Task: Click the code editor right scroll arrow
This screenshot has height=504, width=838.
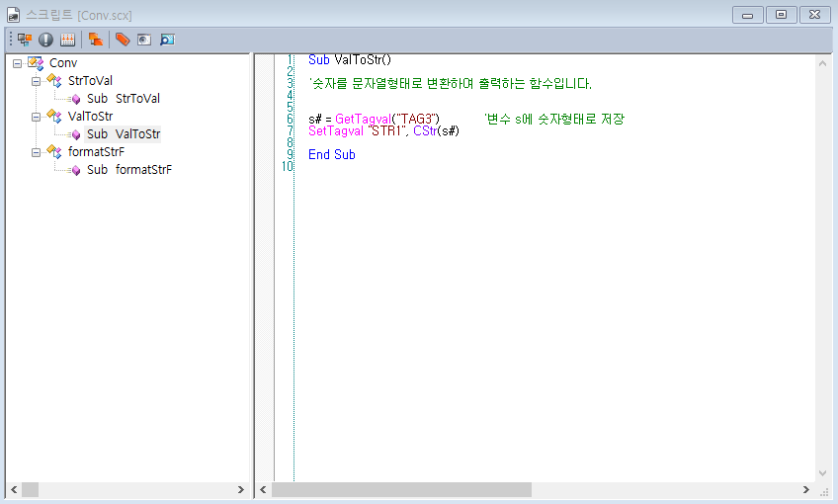Action: click(806, 489)
